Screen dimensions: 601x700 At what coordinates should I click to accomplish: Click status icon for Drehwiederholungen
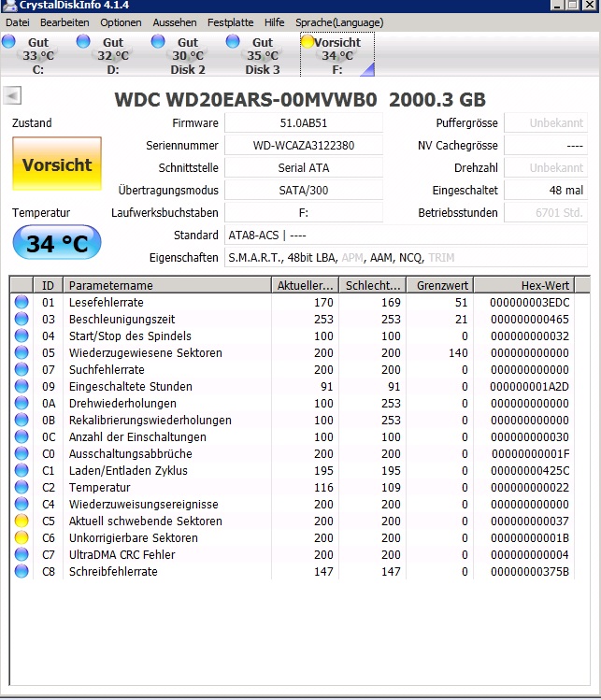click(x=21, y=403)
